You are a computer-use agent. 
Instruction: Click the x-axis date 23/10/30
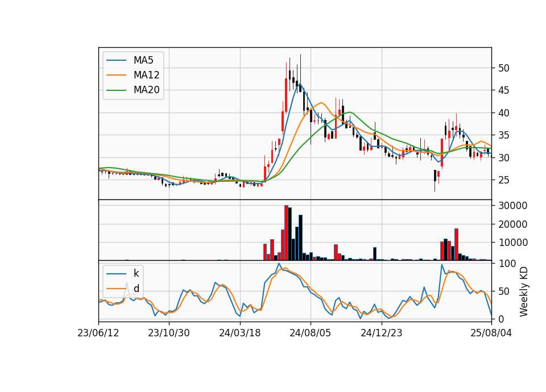point(169,333)
